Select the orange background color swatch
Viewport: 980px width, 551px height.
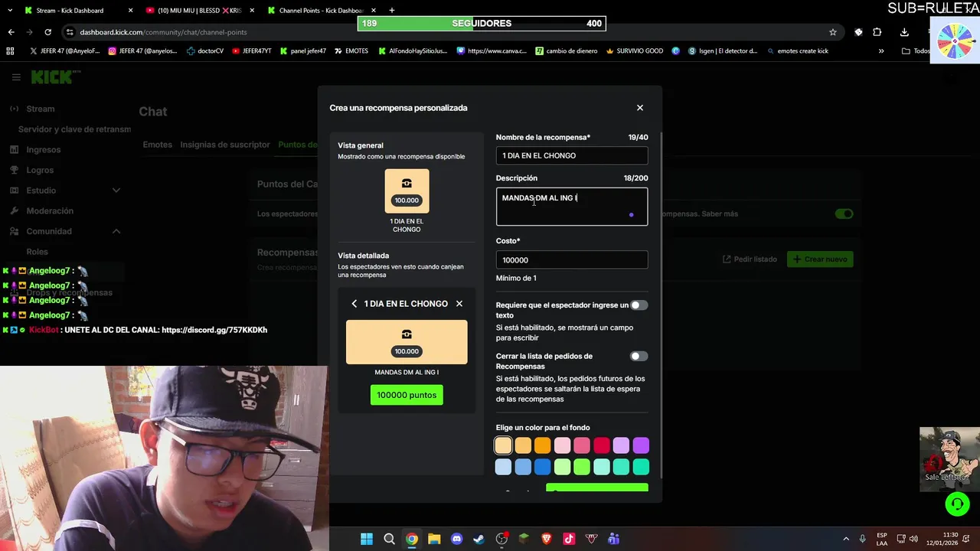pos(543,445)
